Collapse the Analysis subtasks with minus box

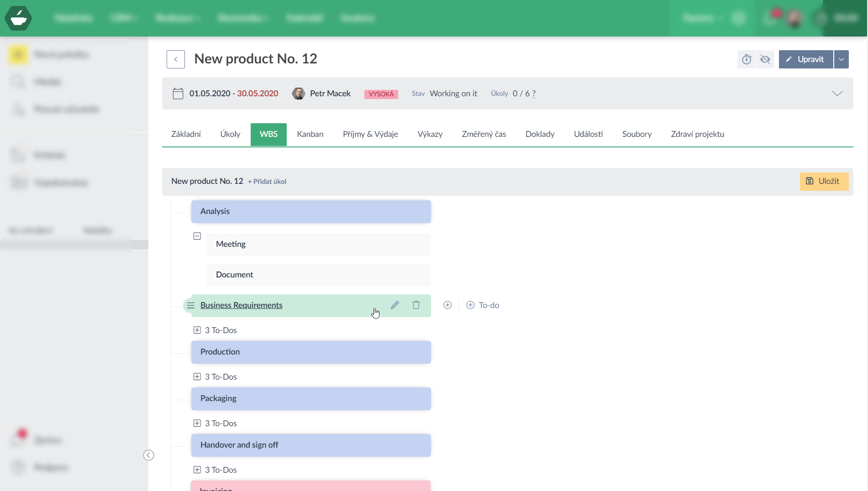click(x=197, y=236)
